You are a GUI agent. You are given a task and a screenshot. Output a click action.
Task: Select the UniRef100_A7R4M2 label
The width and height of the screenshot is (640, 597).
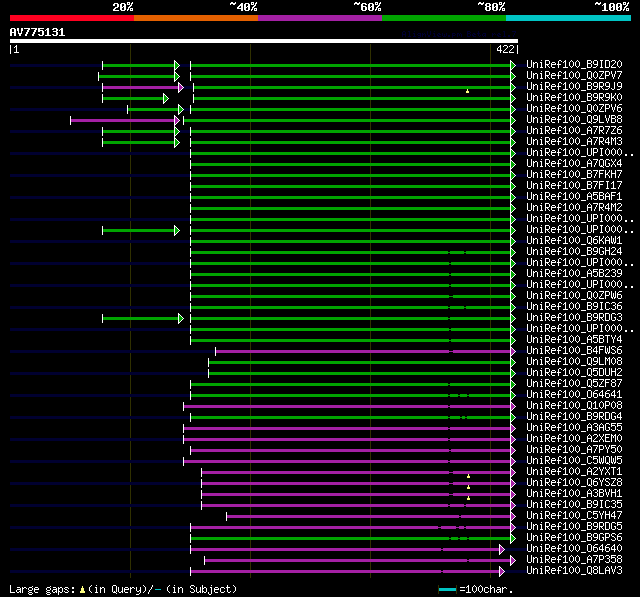point(574,208)
